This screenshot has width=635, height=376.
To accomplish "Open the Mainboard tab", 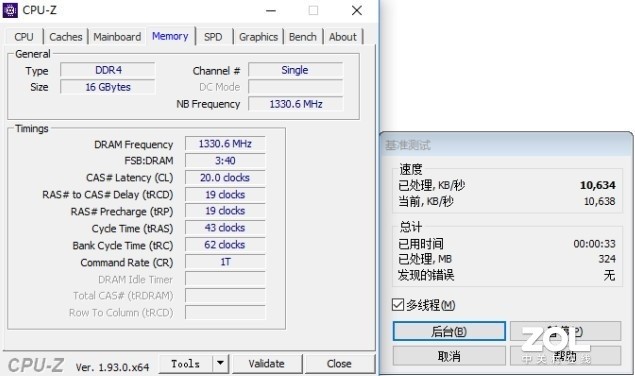I will coord(117,37).
